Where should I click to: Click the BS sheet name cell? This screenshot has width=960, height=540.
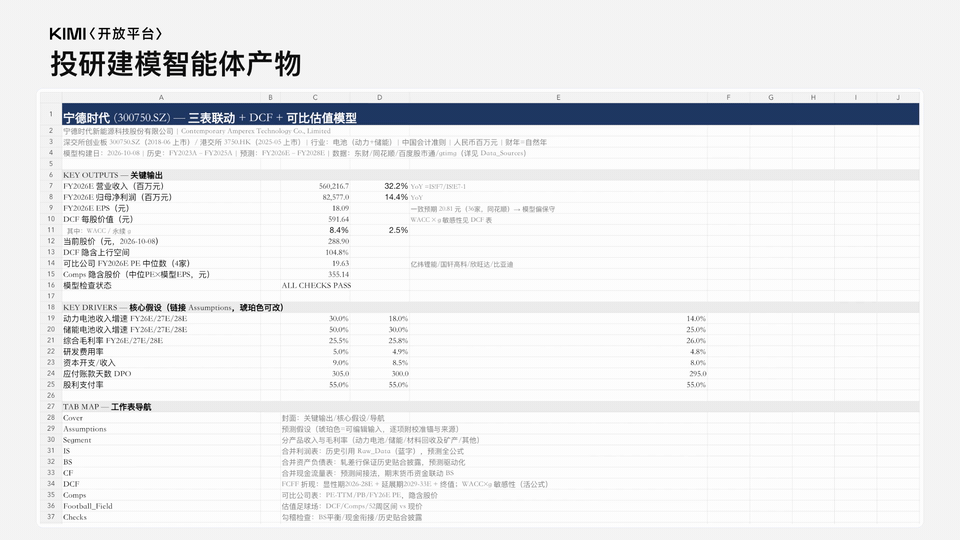[67, 462]
